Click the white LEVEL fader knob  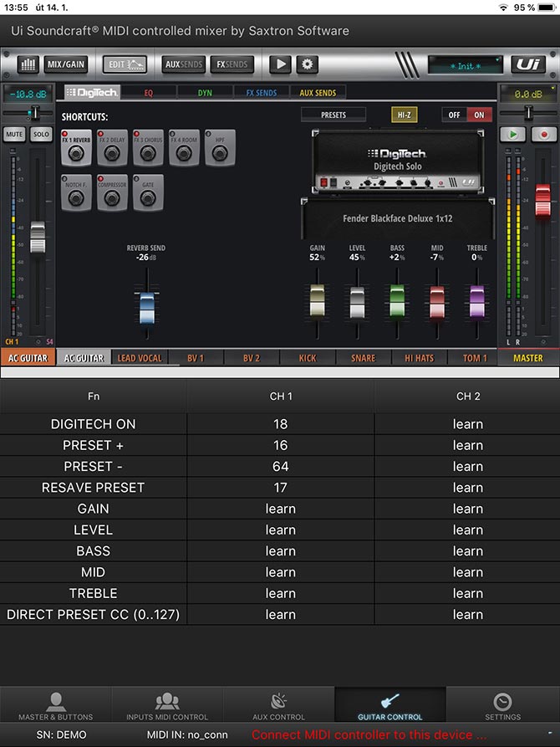[357, 302]
